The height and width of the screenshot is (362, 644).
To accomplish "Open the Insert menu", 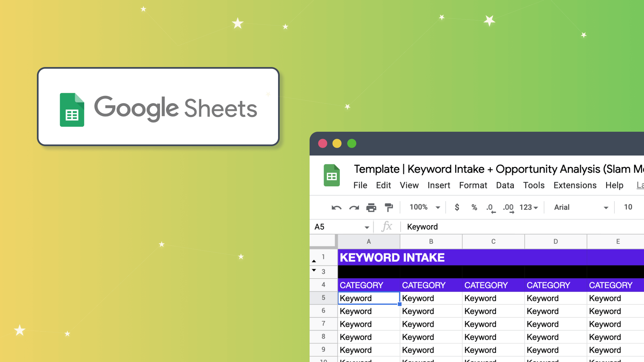I will (439, 185).
